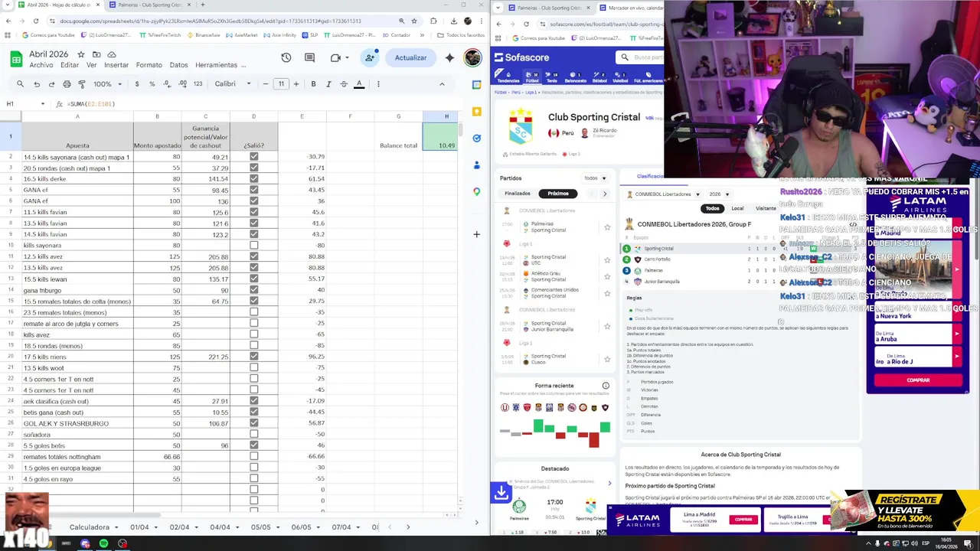
Task: Toggle bold formatting
Action: click(313, 84)
